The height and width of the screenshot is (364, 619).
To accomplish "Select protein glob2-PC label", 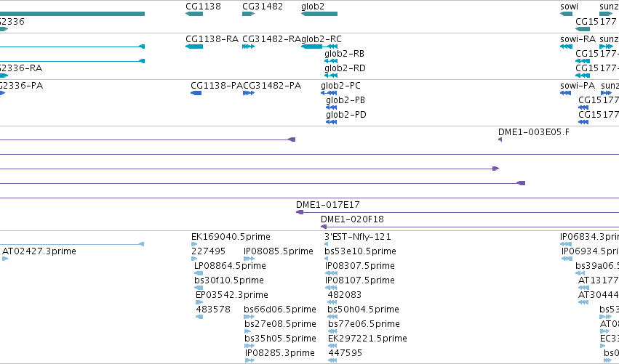I will coord(340,86).
